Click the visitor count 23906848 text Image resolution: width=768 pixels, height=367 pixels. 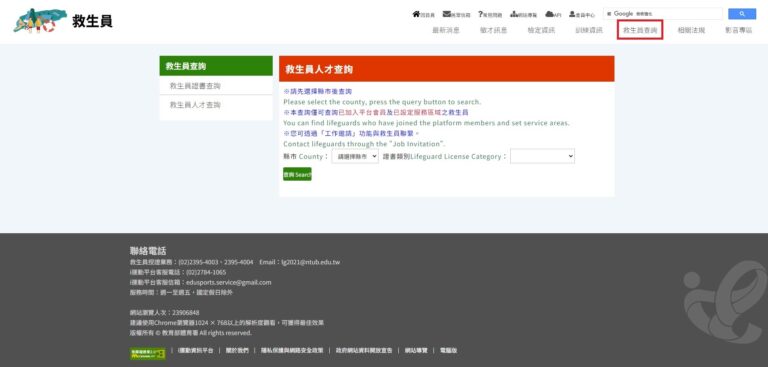[x=186, y=313]
